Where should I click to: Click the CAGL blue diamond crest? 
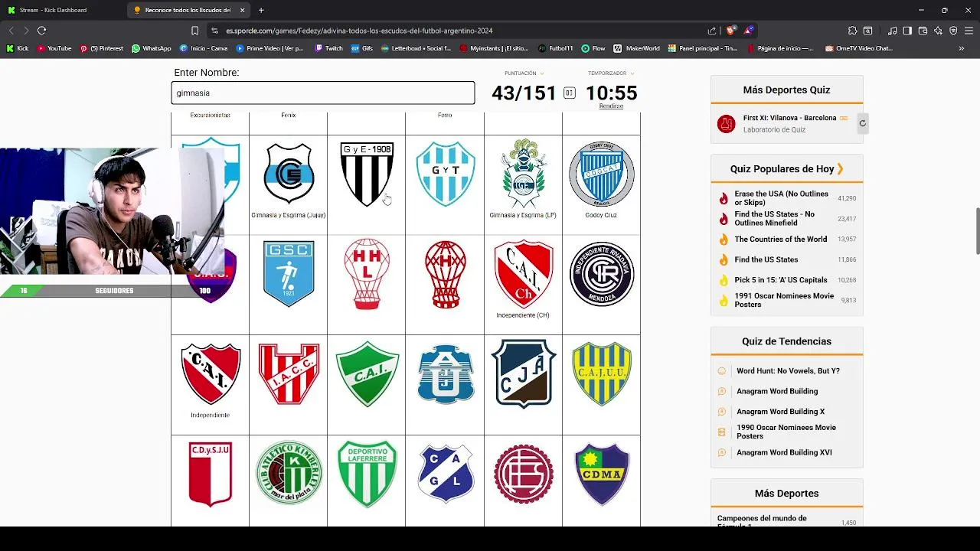click(x=446, y=474)
